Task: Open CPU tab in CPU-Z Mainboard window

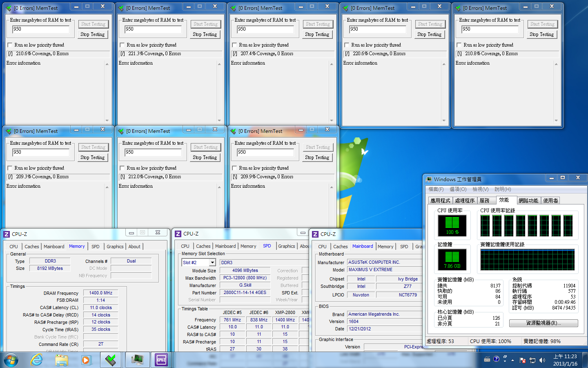Action: click(323, 247)
